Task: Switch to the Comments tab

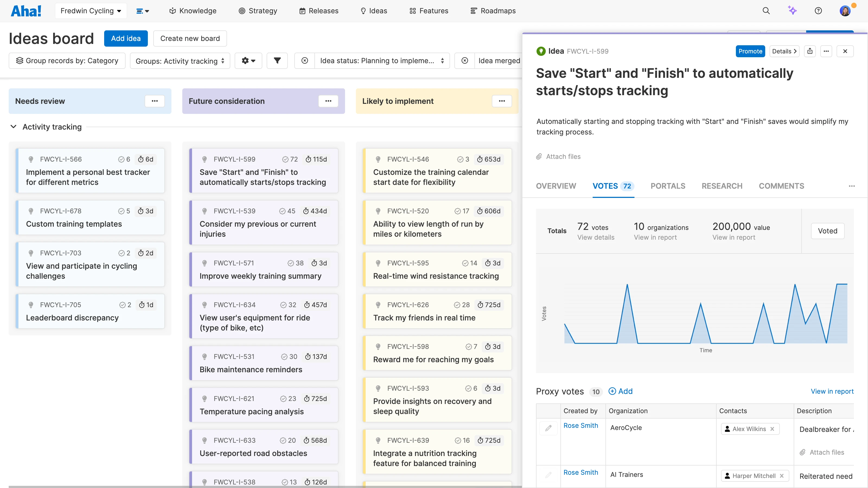Action: (x=781, y=186)
